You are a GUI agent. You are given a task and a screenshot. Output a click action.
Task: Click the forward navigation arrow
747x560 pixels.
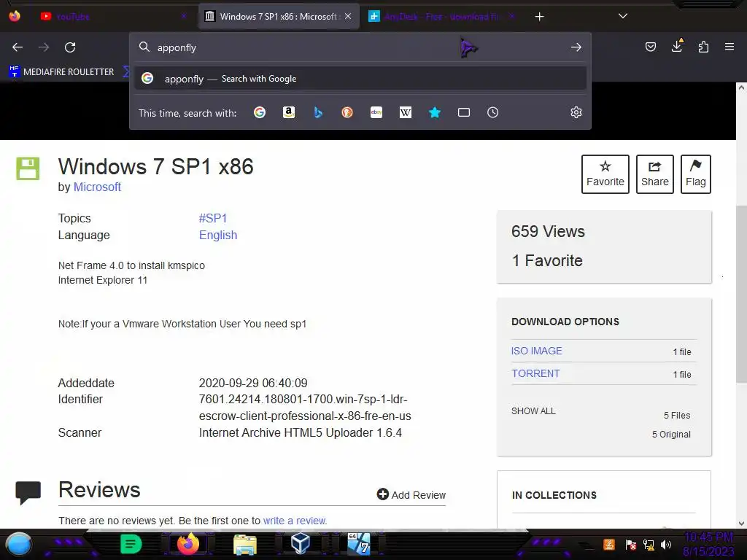pyautogui.click(x=44, y=47)
